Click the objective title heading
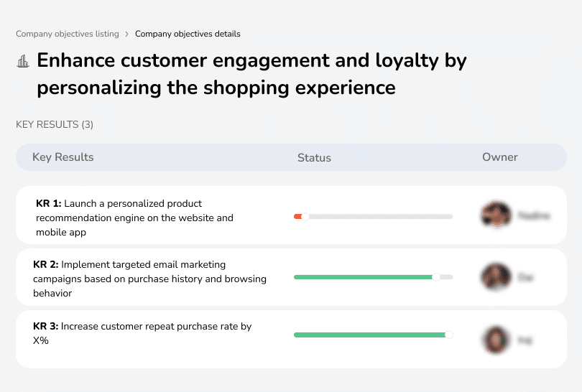 click(x=251, y=74)
